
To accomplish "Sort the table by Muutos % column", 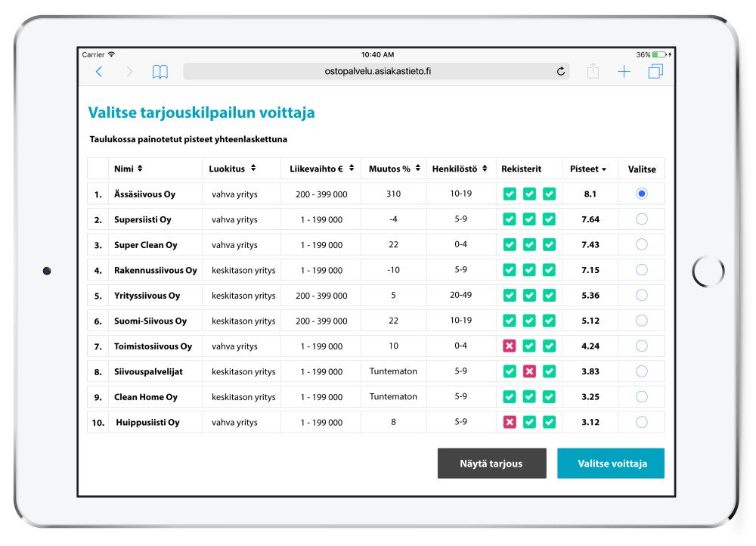I will click(417, 169).
